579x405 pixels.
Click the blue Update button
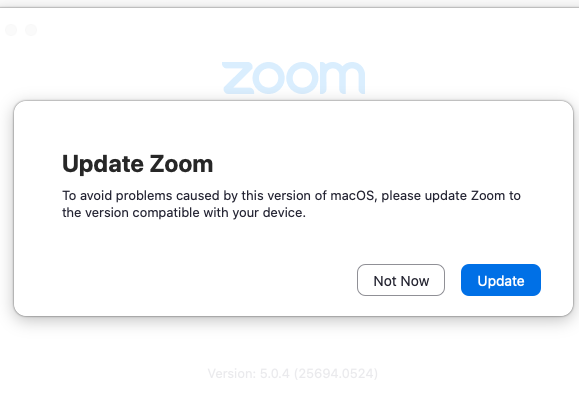pyautogui.click(x=501, y=280)
